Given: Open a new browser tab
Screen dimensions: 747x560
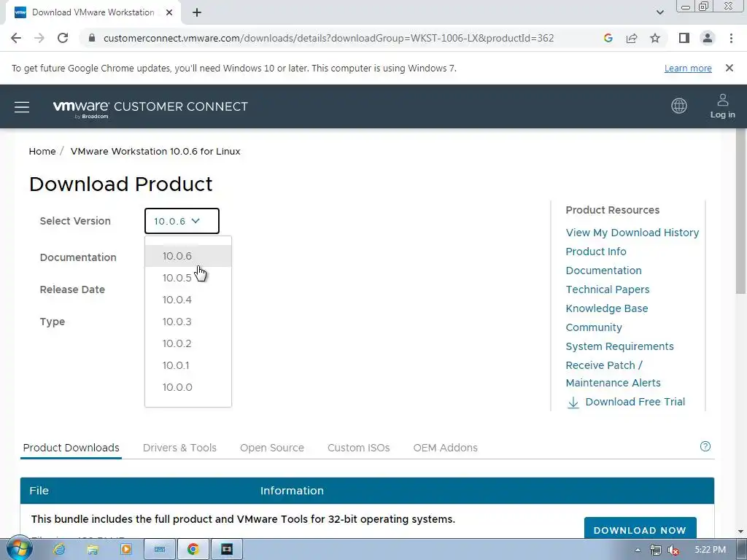Looking at the screenshot, I should [x=197, y=12].
